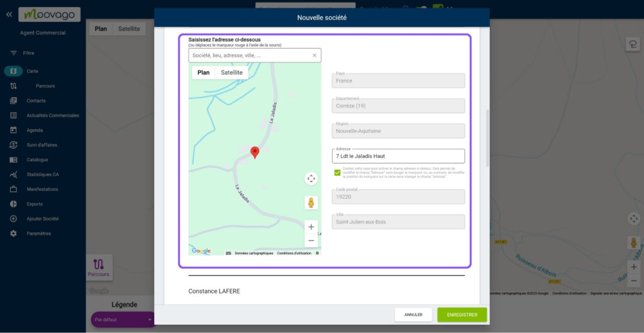Click the Annuler button
Viewport: 644px width, 333px height.
[x=413, y=315]
